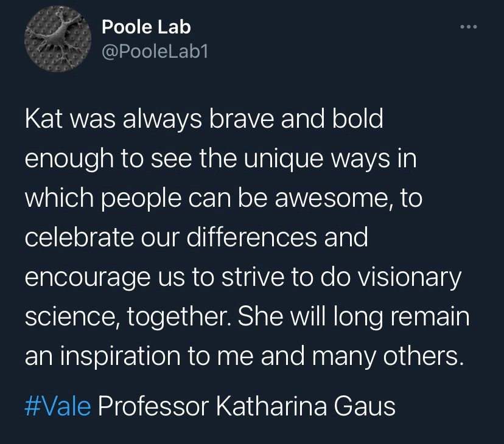Tap the line 'celebrate our differences and'
Screen dimensions: 504x444
tap(197, 238)
